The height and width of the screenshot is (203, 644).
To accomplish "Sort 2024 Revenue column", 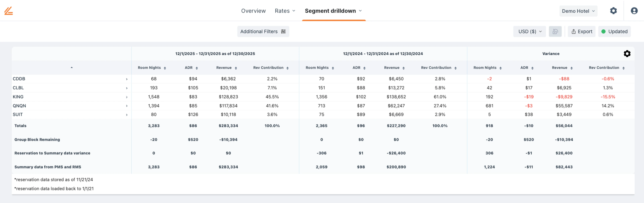I will pyautogui.click(x=404, y=68).
